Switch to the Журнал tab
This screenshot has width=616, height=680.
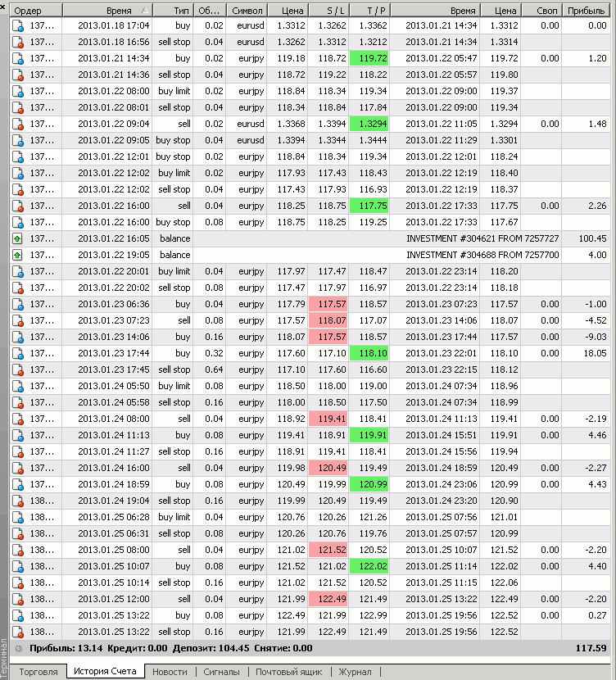[x=355, y=672]
